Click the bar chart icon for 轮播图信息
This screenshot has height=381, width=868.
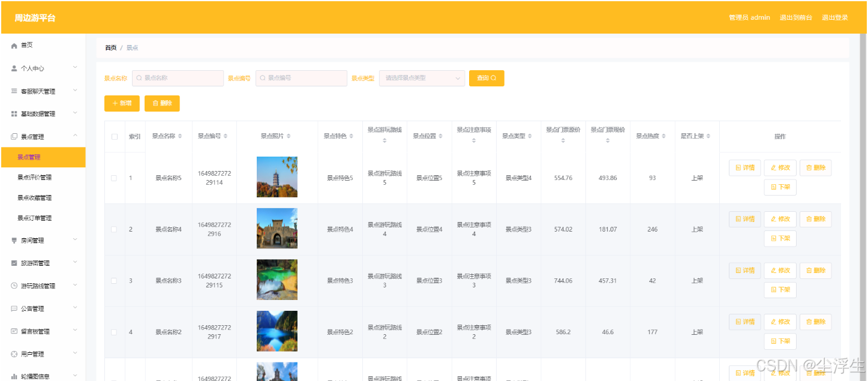click(14, 376)
